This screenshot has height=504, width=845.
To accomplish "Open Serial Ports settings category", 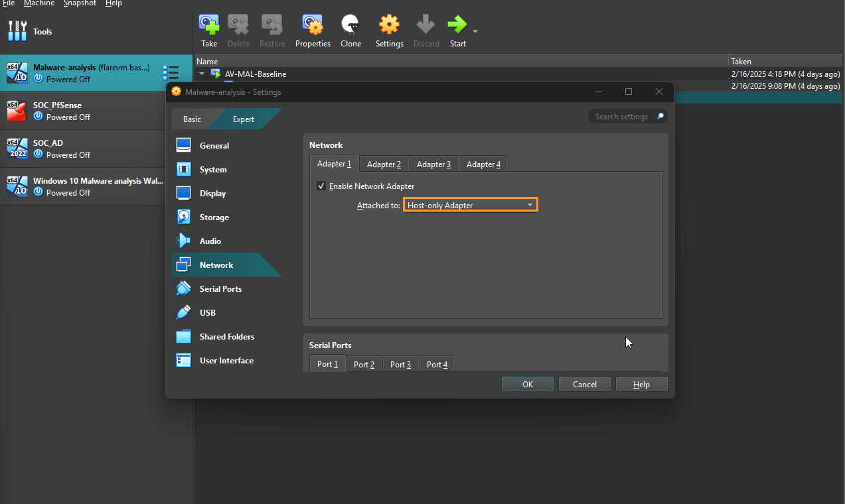I will [226, 288].
